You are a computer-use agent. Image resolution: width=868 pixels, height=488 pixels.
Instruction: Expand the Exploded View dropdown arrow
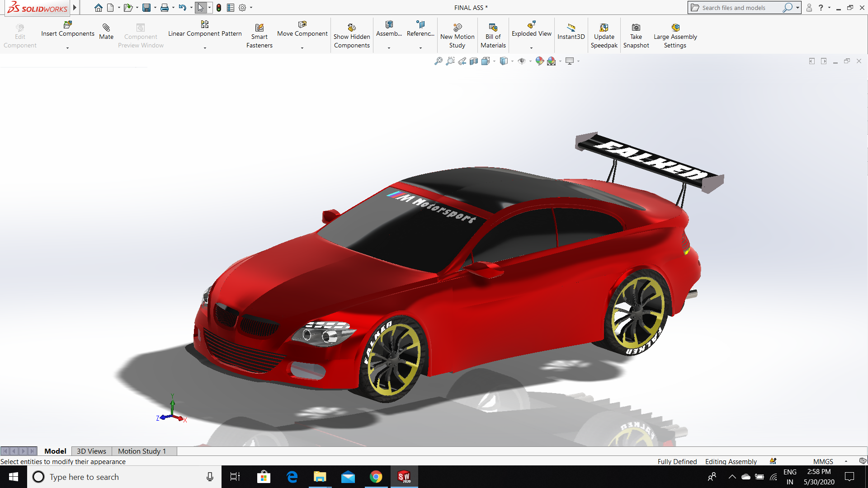coord(531,48)
